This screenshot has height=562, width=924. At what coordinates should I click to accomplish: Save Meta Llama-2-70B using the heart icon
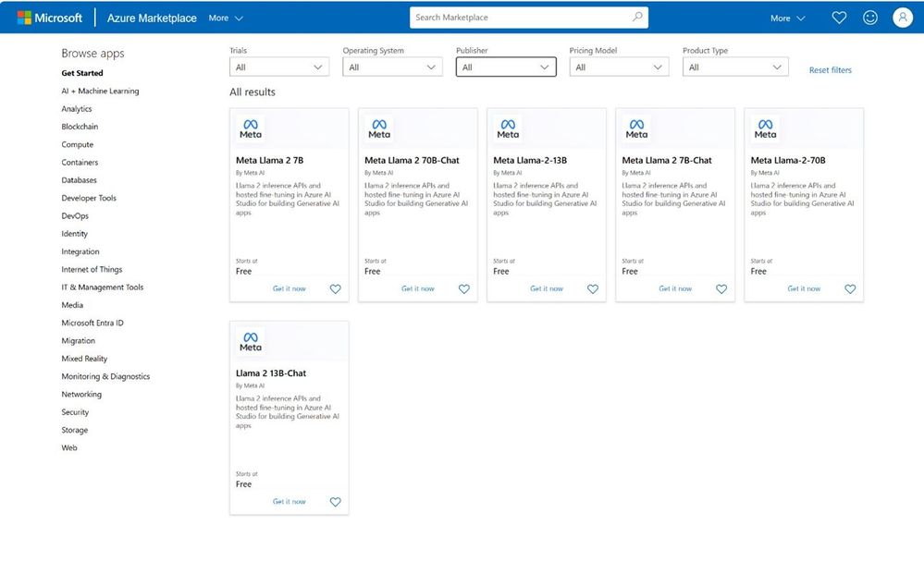[850, 288]
